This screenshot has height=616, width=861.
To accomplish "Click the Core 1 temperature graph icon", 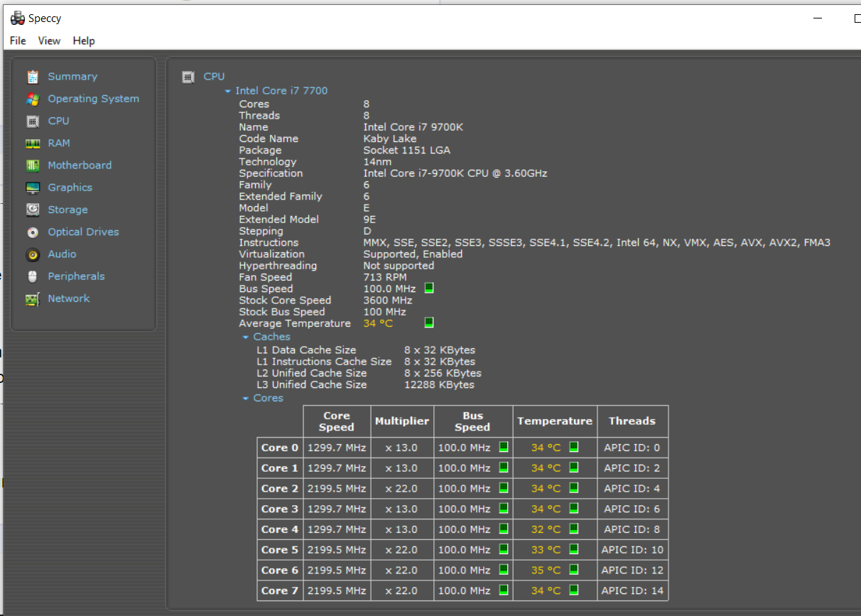I will pos(574,468).
